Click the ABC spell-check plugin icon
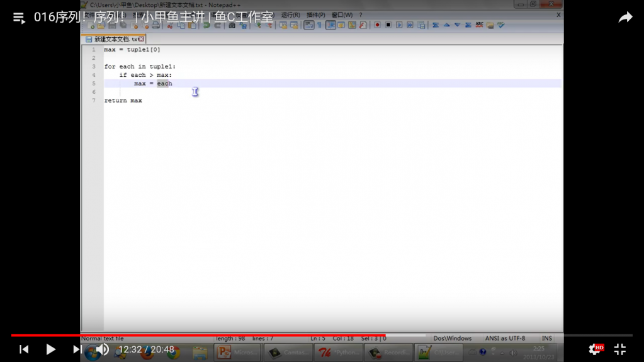The width and height of the screenshot is (644, 362). [x=479, y=25]
